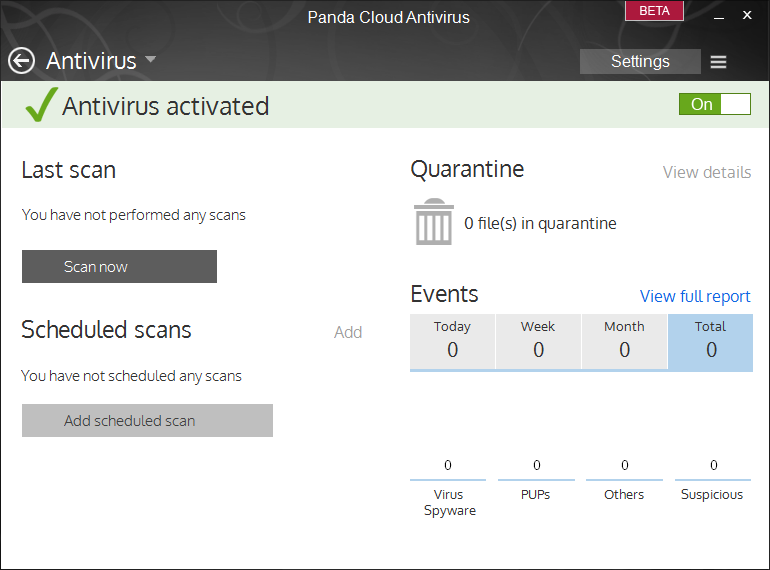Open quarantine View details link
770x570 pixels.
[x=707, y=172]
